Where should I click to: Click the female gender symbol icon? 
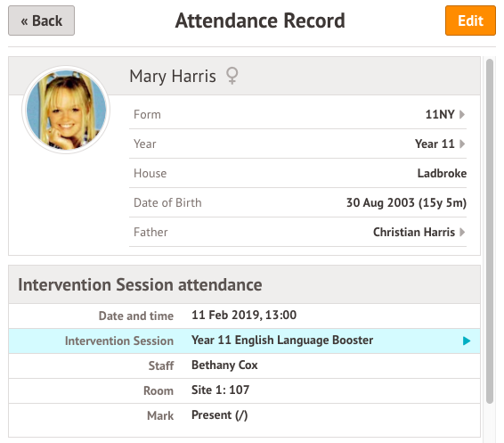232,76
